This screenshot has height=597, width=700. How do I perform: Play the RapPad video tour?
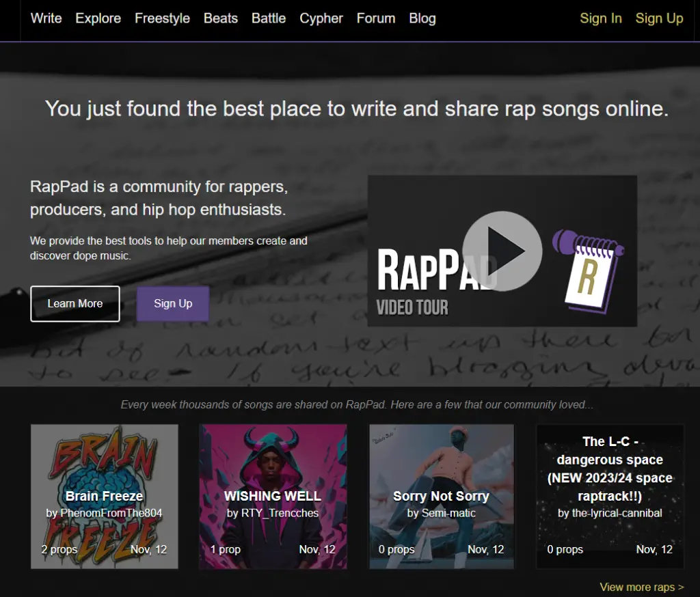click(502, 251)
